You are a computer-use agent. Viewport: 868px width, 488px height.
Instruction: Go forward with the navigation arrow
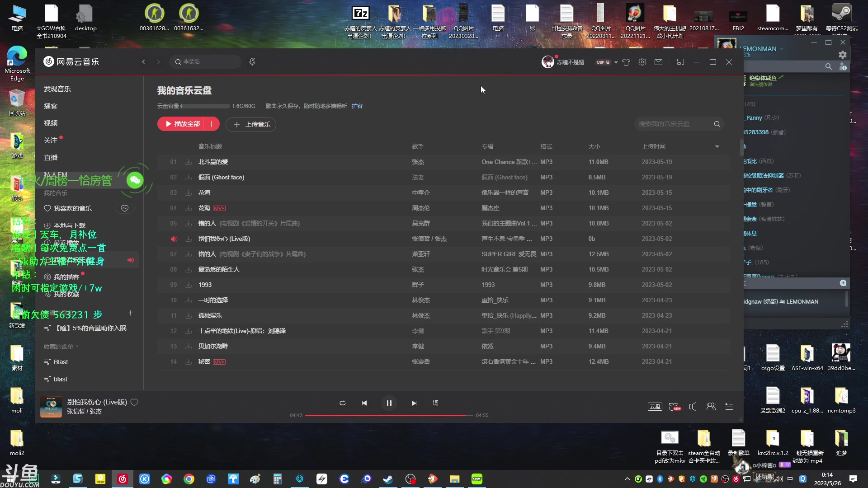[x=159, y=62]
